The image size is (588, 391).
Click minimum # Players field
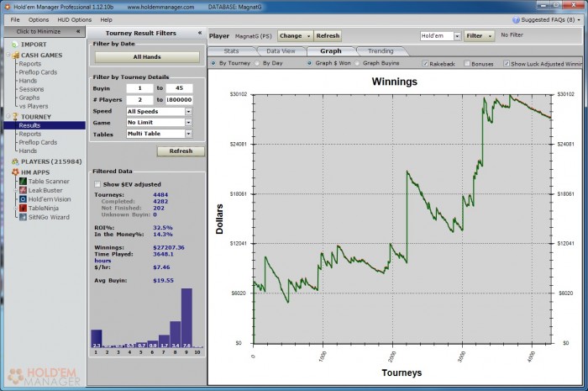tap(140, 100)
